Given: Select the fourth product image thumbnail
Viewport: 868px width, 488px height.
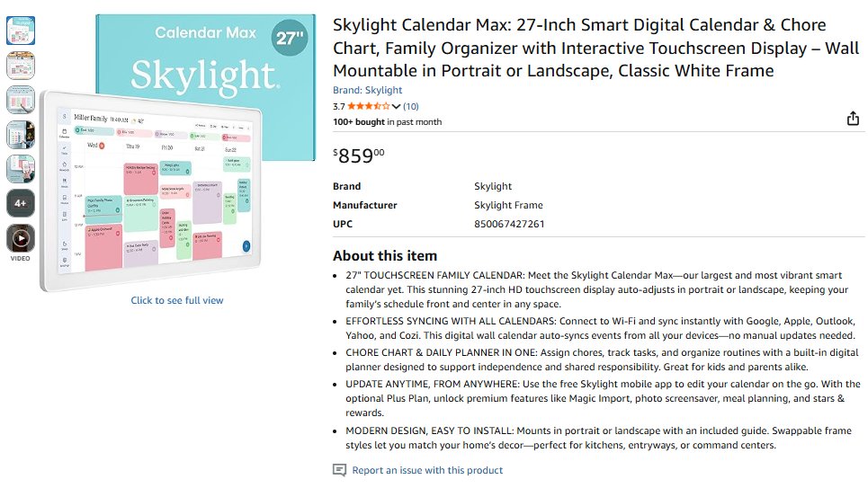Looking at the screenshot, I should tap(21, 134).
